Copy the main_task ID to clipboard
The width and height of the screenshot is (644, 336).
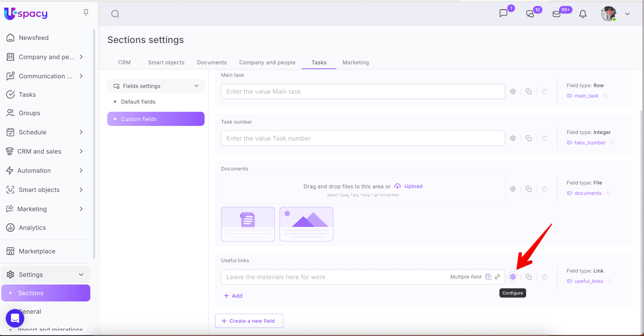tap(605, 96)
